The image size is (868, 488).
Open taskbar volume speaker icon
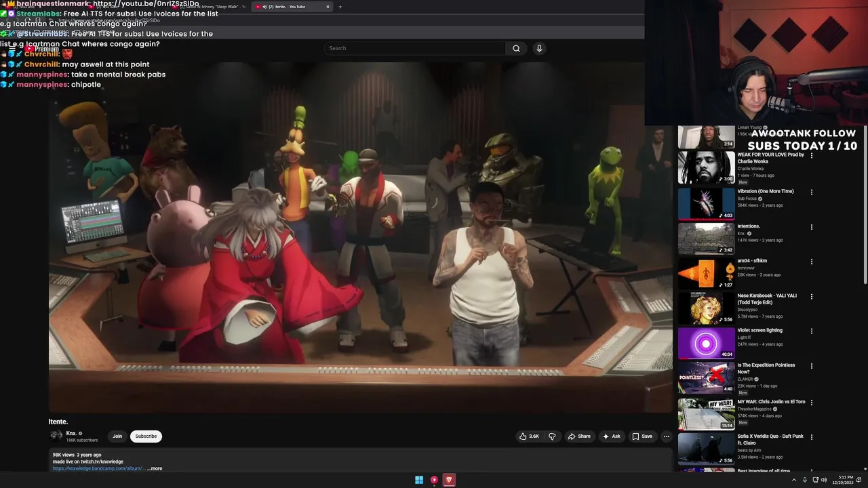[x=824, y=480]
